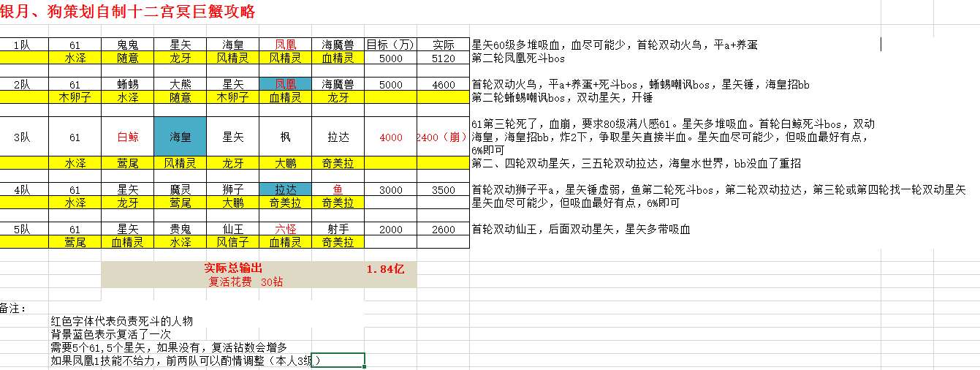This screenshot has height=370, width=980.
Task: Select the 目标（万） header cell
Action: tap(390, 45)
